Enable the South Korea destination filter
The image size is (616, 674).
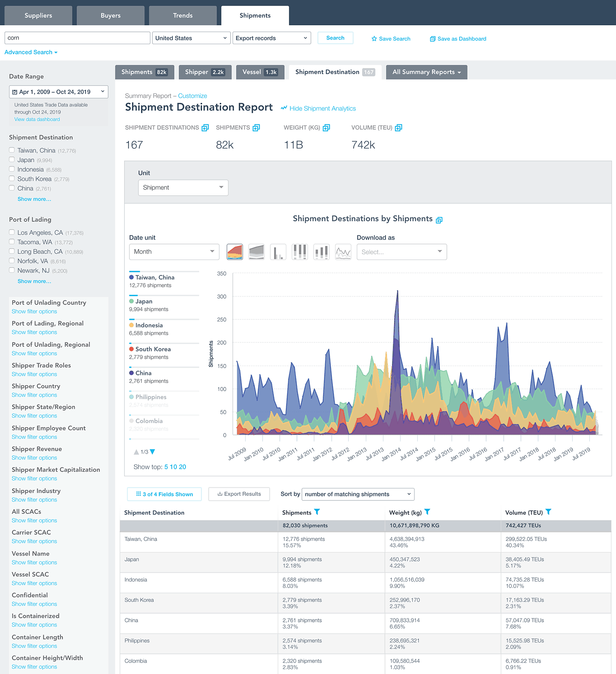tap(12, 179)
